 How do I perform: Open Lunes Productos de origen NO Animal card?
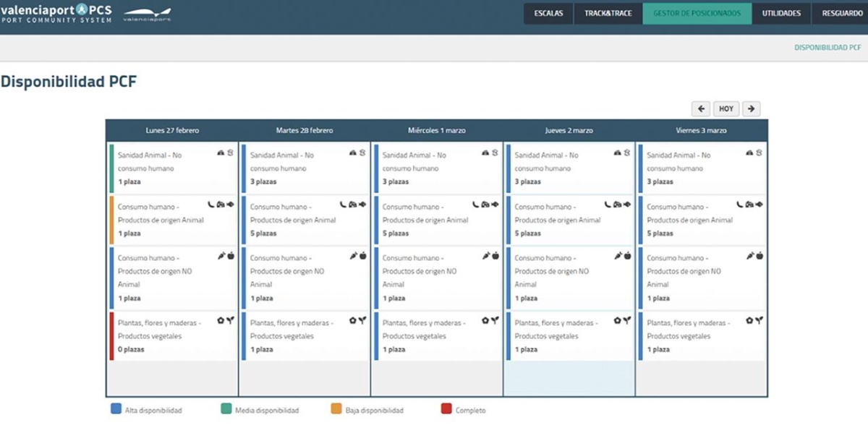coord(174,278)
